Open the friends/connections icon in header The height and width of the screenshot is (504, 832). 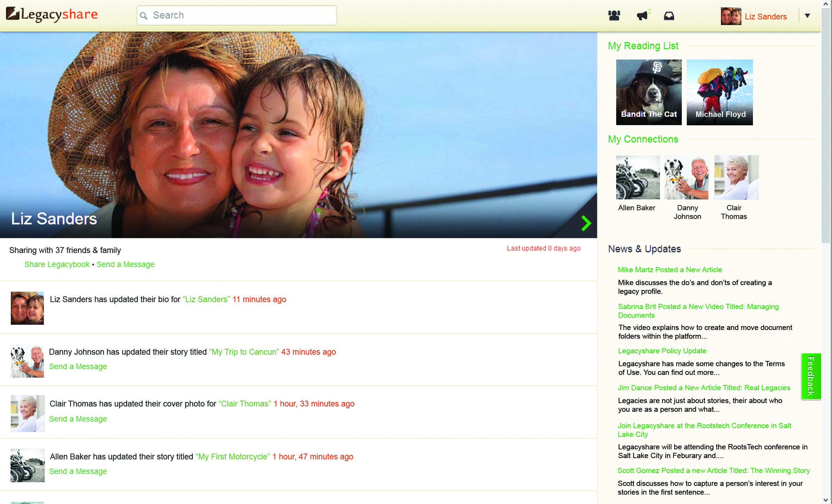pyautogui.click(x=614, y=16)
